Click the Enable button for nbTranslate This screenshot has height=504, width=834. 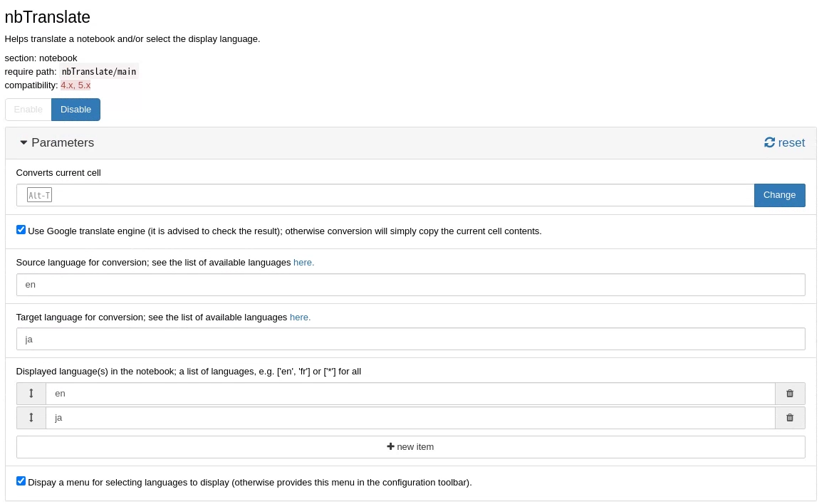point(28,109)
